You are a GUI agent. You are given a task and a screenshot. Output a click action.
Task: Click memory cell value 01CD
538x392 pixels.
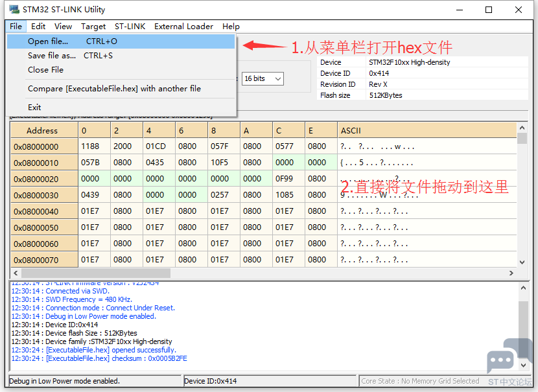pos(159,146)
